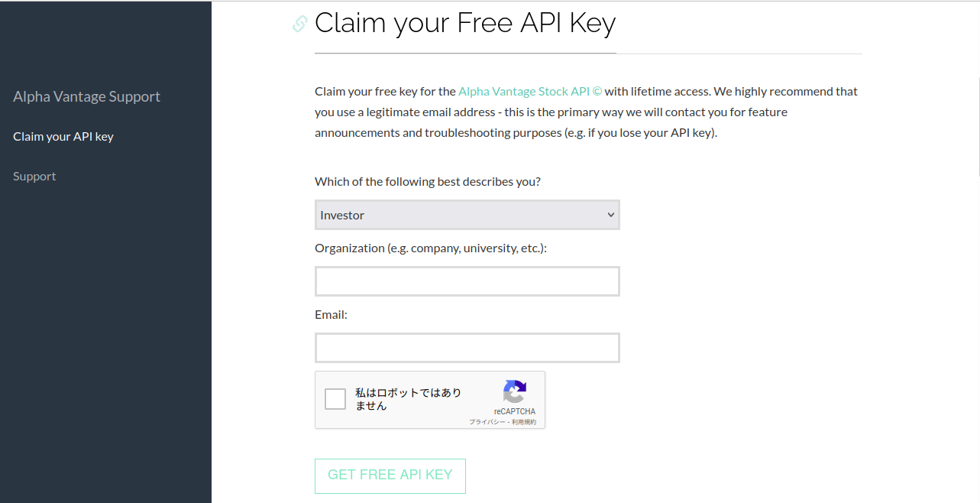The width and height of the screenshot is (980, 503).
Task: Click the reCAPTCHA text label
Action: (515, 411)
